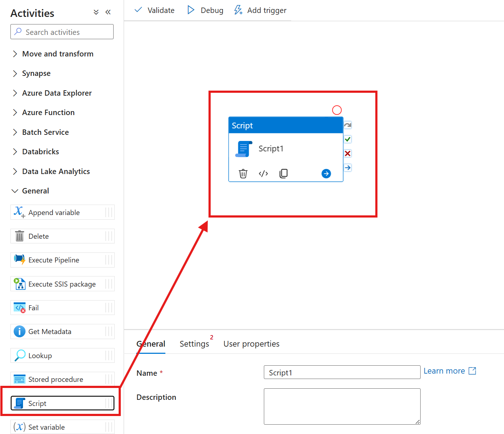
Task: Switch to the General tab
Action: pos(151,344)
